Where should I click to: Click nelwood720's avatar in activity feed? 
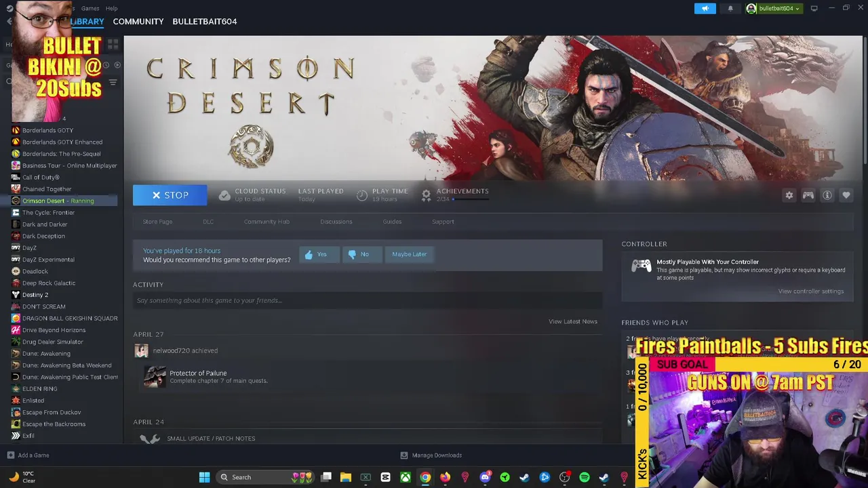(141, 350)
